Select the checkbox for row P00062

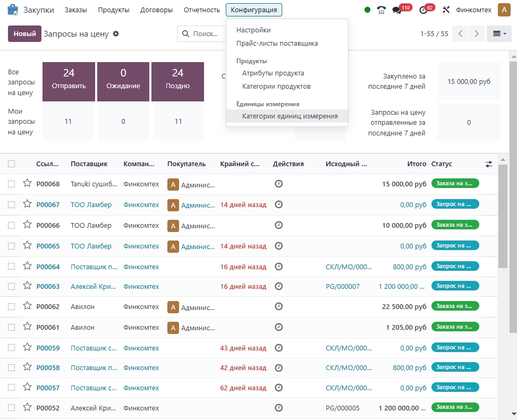pyautogui.click(x=12, y=307)
